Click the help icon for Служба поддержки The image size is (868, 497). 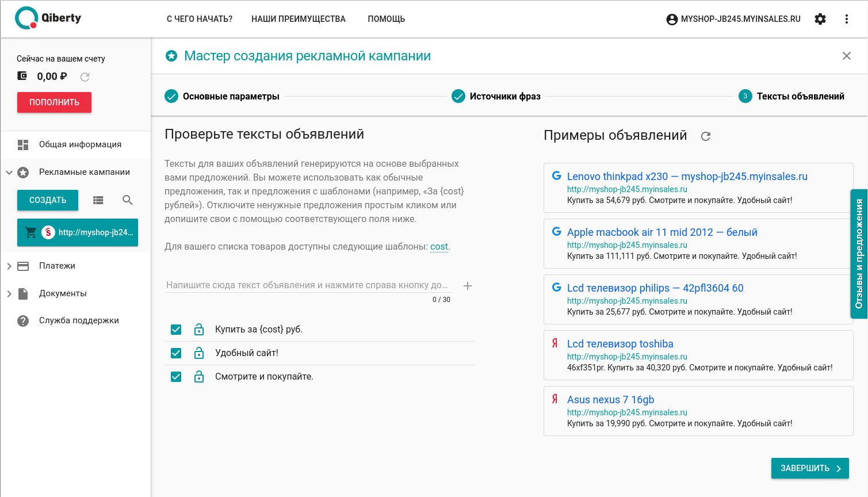click(x=23, y=321)
